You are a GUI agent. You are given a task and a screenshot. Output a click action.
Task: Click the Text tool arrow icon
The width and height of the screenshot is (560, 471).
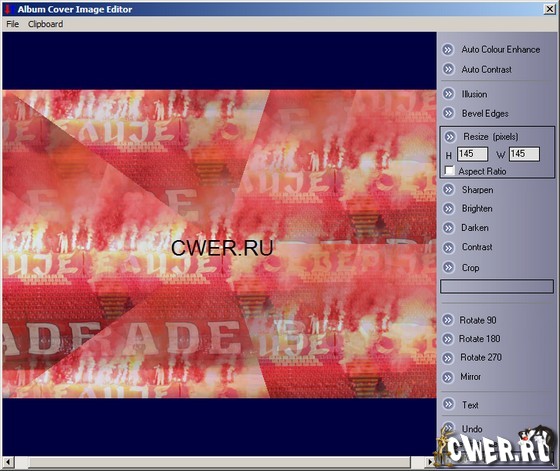click(448, 404)
